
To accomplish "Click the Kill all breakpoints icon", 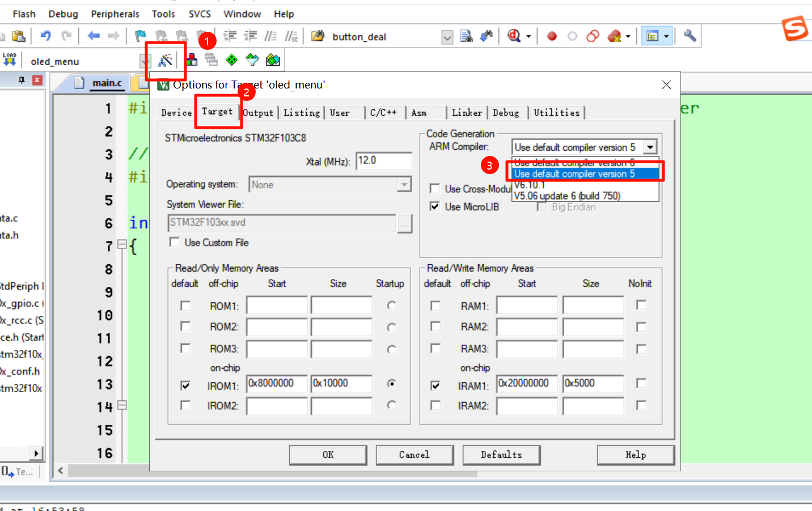I will tap(614, 36).
